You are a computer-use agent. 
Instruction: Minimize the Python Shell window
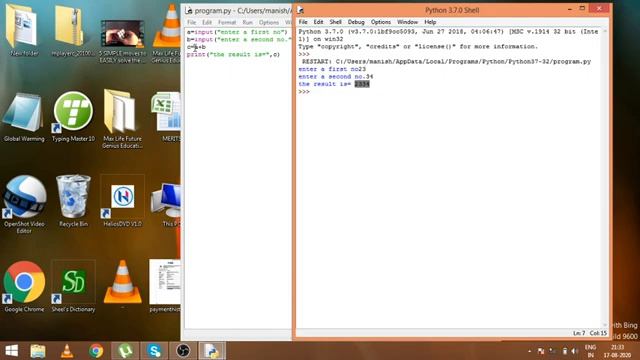[570, 9]
